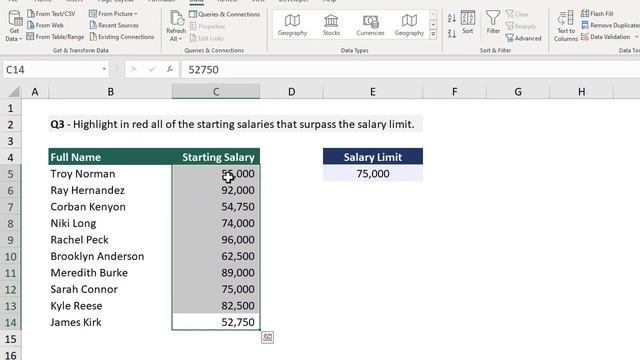
Task: Select the Ray Hernandez cell
Action: coord(110,190)
